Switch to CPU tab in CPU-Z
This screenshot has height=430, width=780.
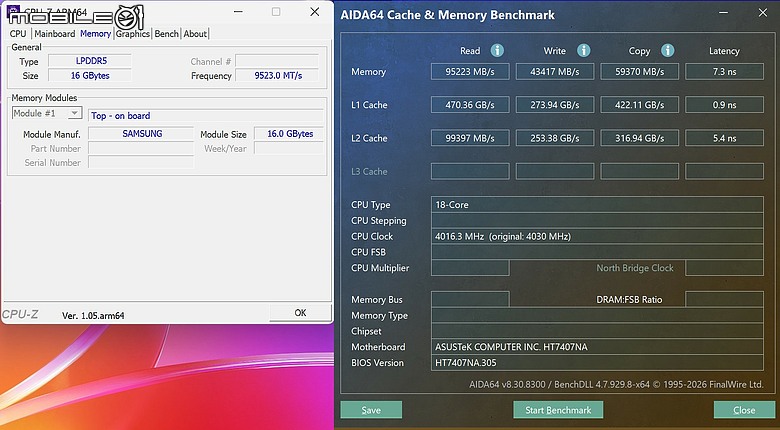click(x=18, y=33)
